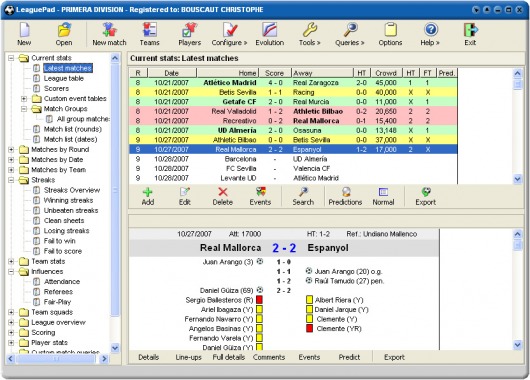The image size is (530, 380).
Task: Switch to Normal view icon
Action: 383,196
